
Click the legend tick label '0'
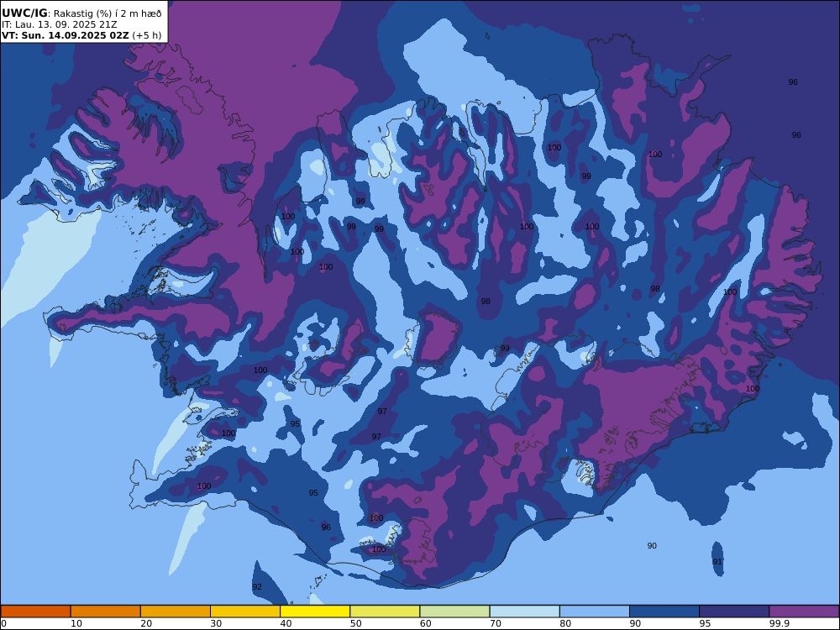point(3,623)
